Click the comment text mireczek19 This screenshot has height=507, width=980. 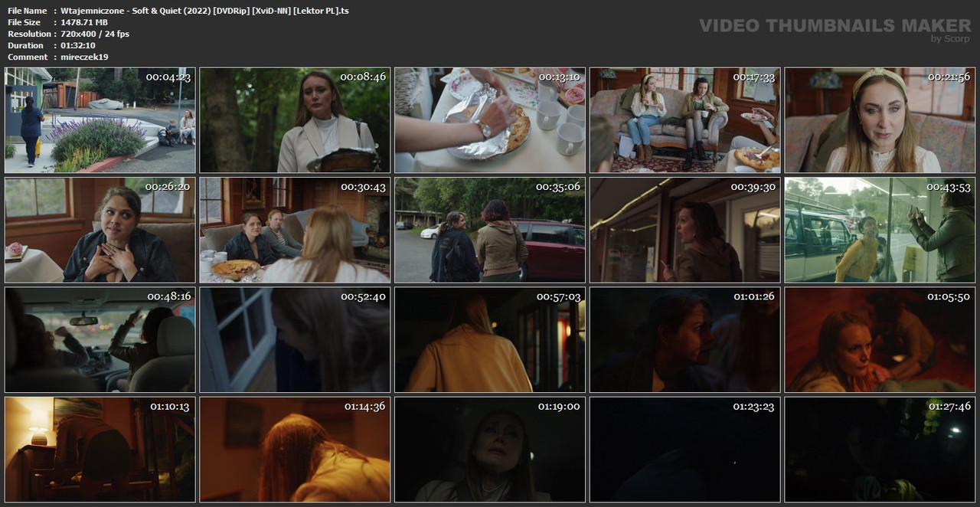coord(84,57)
